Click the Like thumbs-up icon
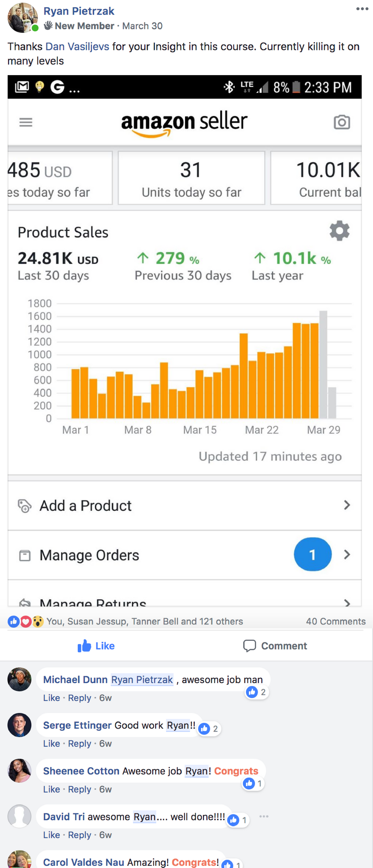 tap(84, 646)
